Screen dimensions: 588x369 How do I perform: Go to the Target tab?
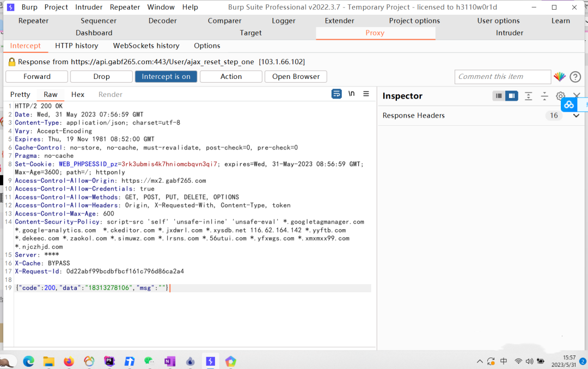coord(250,33)
